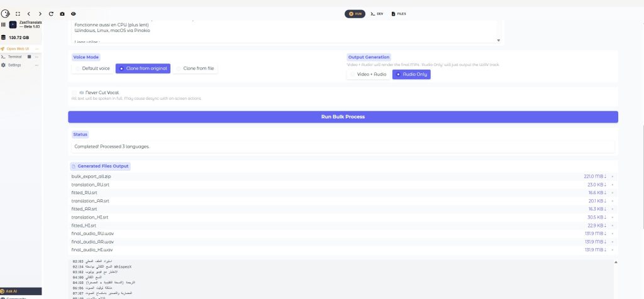
Task: Click the Terminal prompt icon in sidebar
Action: tap(3, 57)
